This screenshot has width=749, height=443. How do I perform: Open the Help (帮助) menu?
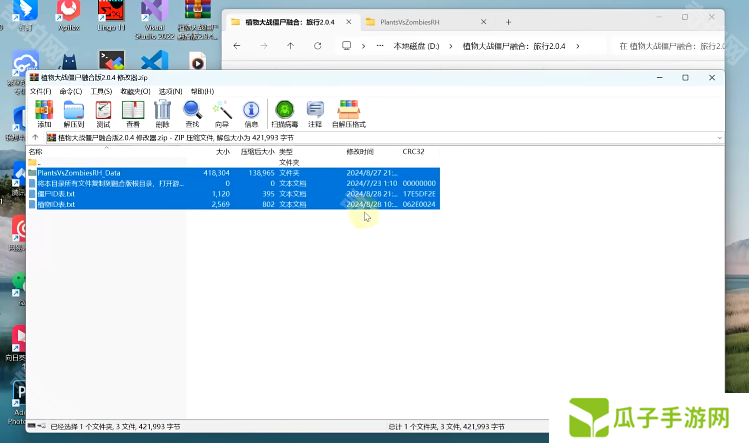[202, 91]
